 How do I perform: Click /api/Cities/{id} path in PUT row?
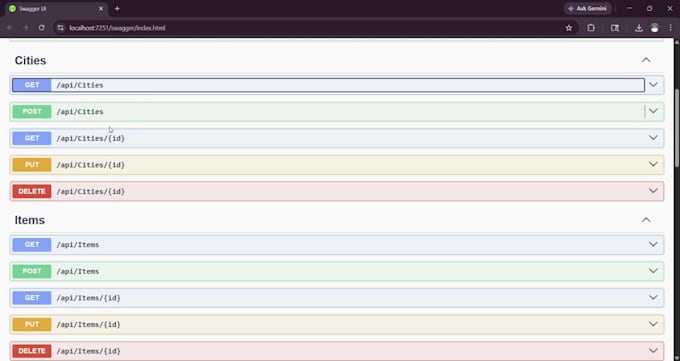91,165
